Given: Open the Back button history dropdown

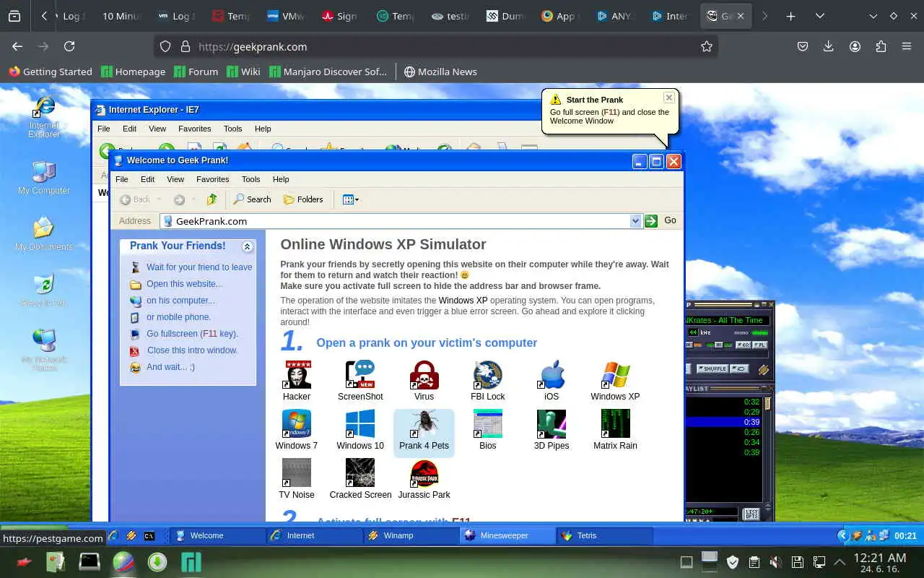Looking at the screenshot, I should (x=160, y=199).
